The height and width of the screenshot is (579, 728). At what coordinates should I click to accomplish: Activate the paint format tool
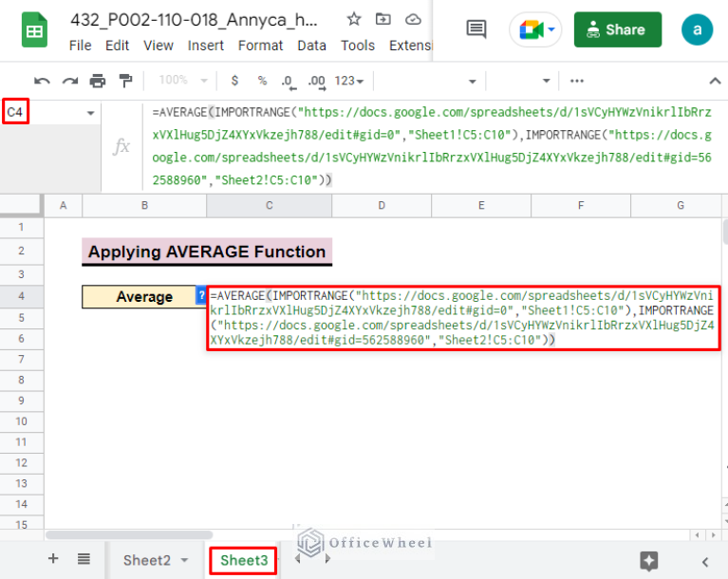point(125,81)
